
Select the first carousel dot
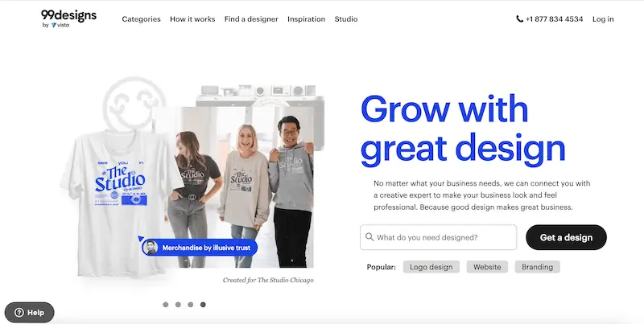pos(166,305)
